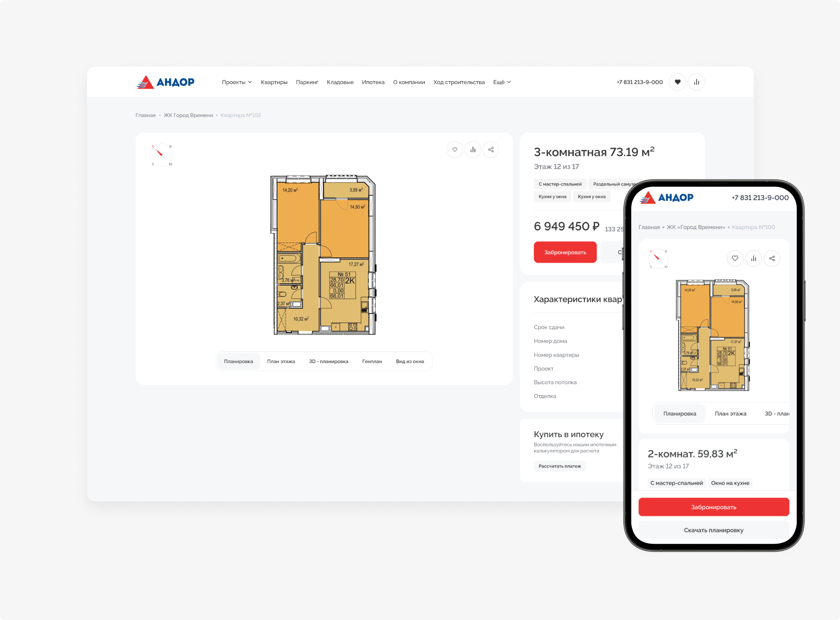Tap the mobile share icon
This screenshot has width=840, height=620.
click(x=772, y=258)
